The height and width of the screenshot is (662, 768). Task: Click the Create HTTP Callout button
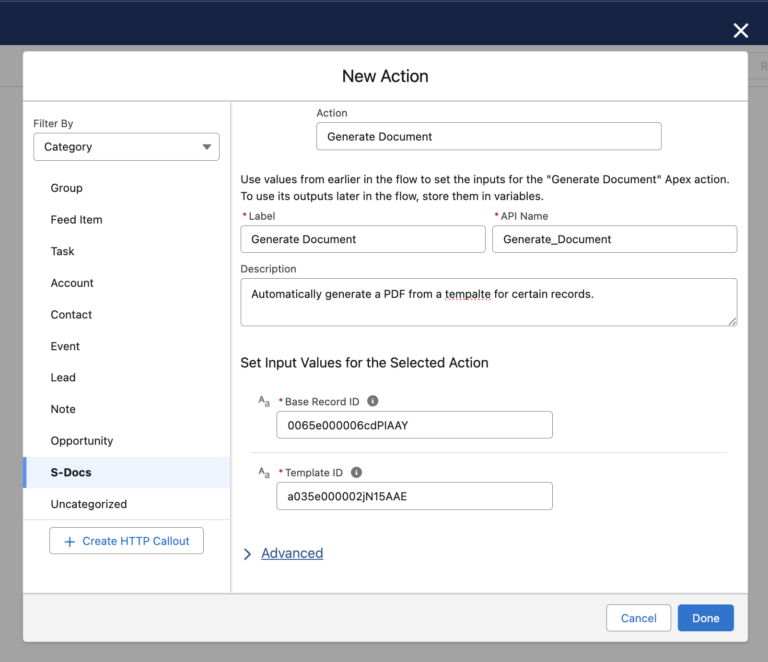click(x=126, y=541)
